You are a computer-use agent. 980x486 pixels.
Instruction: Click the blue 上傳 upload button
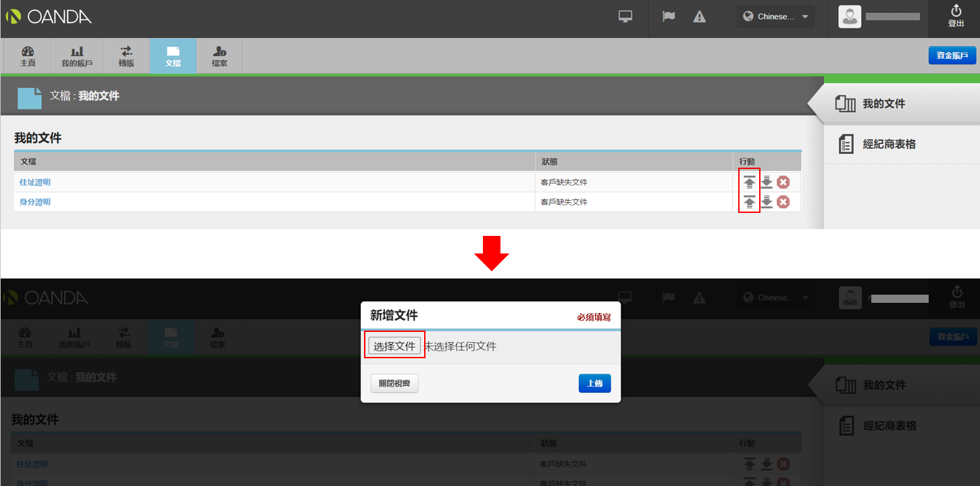point(595,383)
